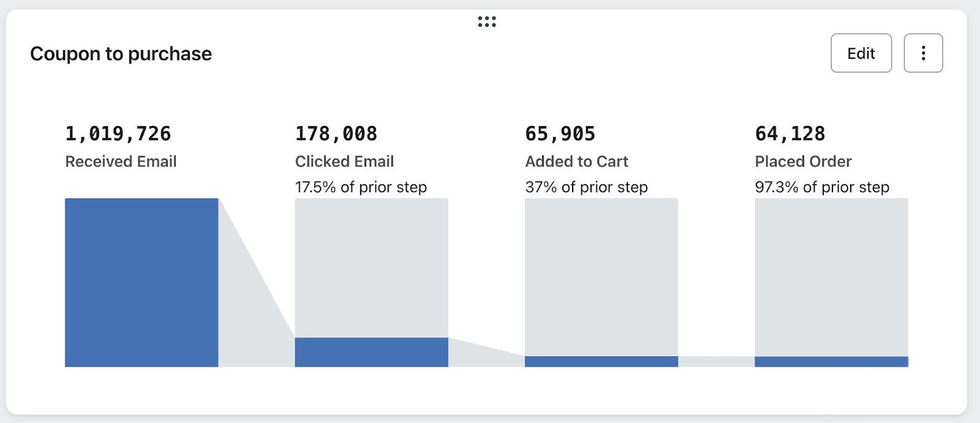Click the 'Added to Cart' step label

pyautogui.click(x=576, y=162)
